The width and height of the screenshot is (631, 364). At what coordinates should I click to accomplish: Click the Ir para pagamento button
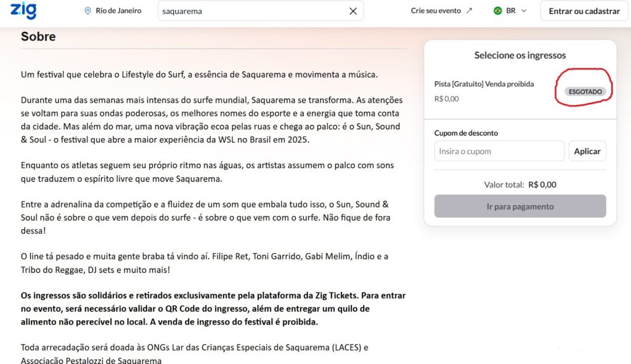point(520,206)
